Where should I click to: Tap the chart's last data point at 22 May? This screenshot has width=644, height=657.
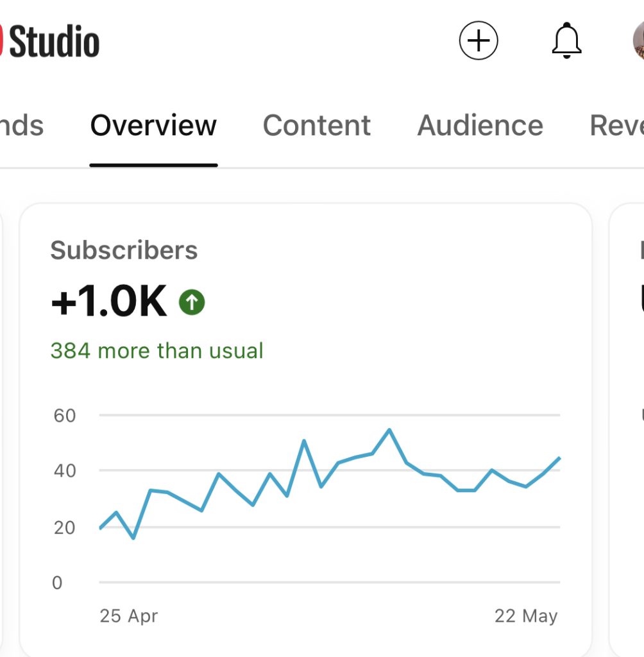(x=559, y=458)
